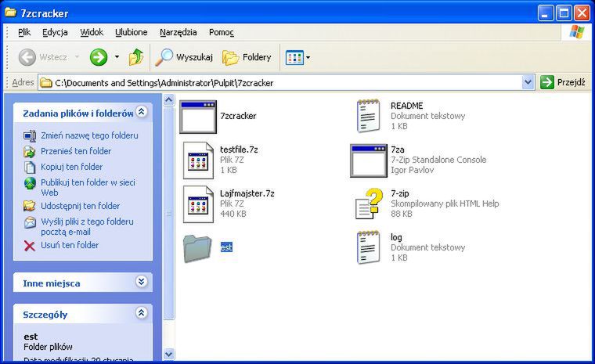This screenshot has width=595, height=364.
Task: Open the 7zcracker application icon
Action: 198,117
